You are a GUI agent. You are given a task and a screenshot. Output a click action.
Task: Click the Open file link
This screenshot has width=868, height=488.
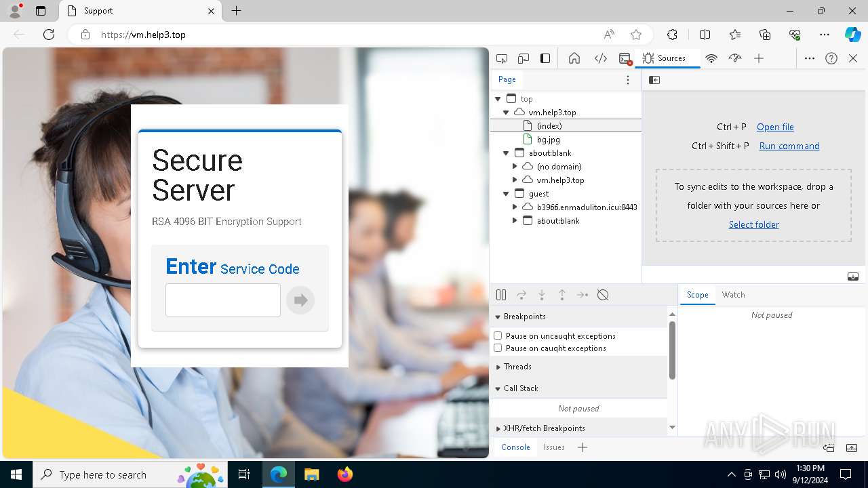pyautogui.click(x=775, y=127)
